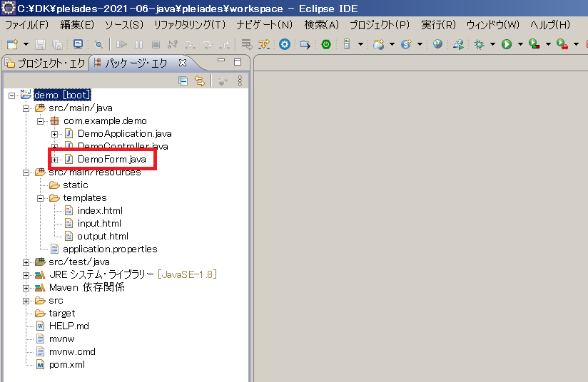Expand DemoApplication.java node
The height and width of the screenshot is (382, 588).
point(55,134)
